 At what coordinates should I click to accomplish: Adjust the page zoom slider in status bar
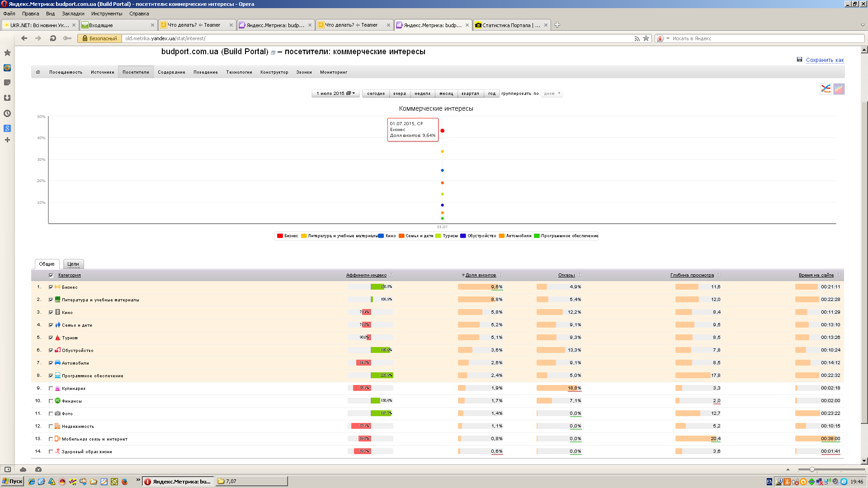(x=812, y=469)
